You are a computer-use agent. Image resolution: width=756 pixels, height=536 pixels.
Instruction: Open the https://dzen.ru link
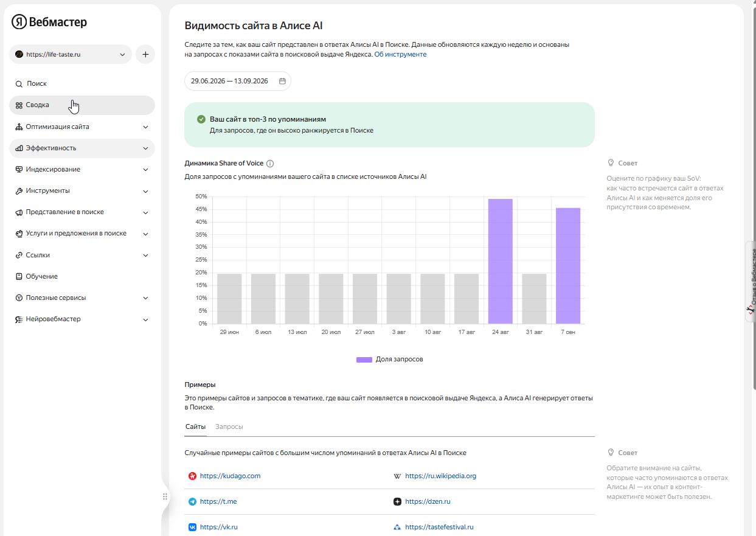(x=428, y=501)
